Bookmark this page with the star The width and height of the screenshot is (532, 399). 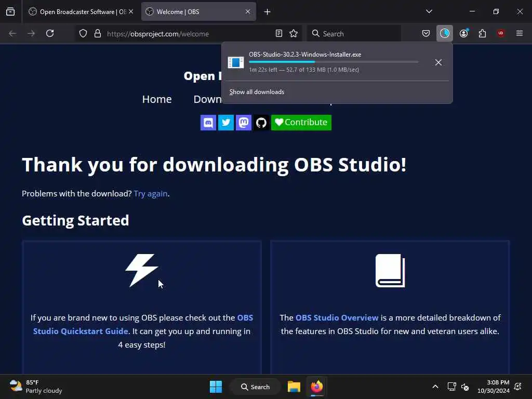click(x=294, y=33)
